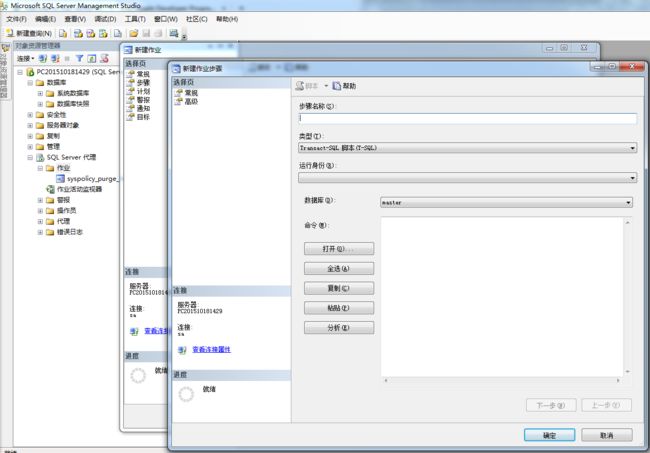Expand the 错误日志 folder node

pyautogui.click(x=40, y=232)
